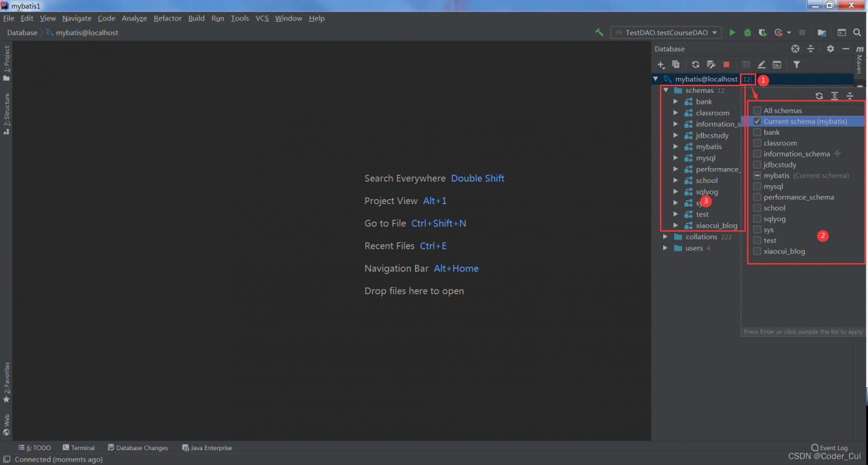Viewport: 868px width, 465px height.
Task: Collapse all in the schema popup
Action: (x=850, y=96)
